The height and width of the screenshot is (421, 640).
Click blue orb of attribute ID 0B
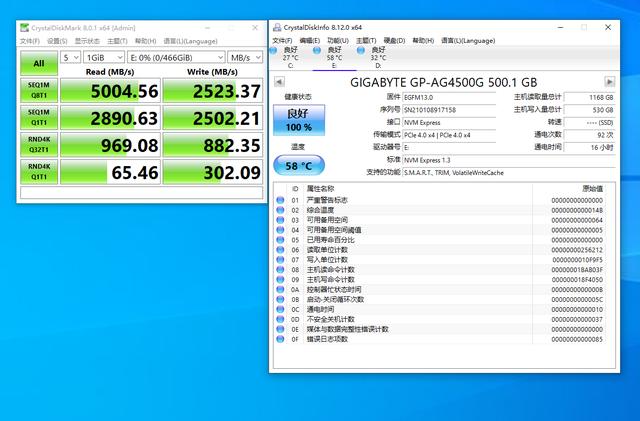coord(280,299)
